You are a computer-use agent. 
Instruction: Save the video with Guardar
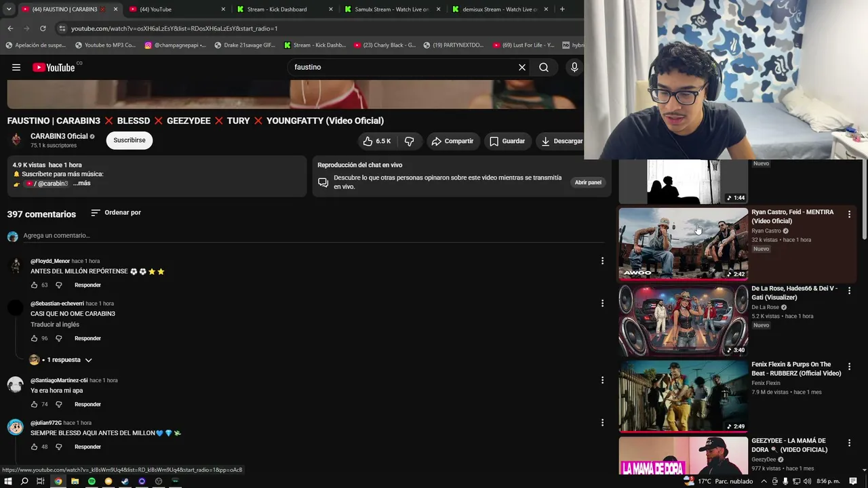coord(507,141)
